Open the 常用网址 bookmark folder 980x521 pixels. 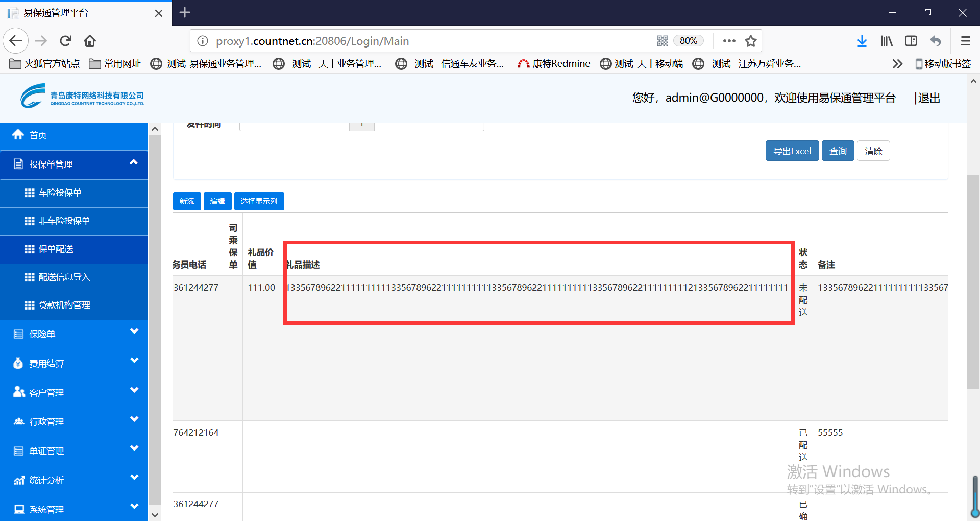pos(115,64)
